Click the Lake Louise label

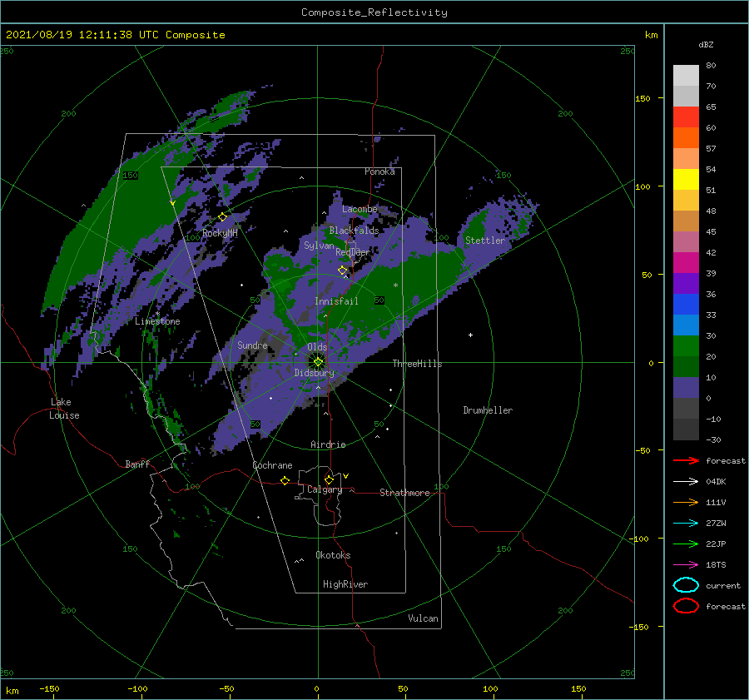coord(64,409)
